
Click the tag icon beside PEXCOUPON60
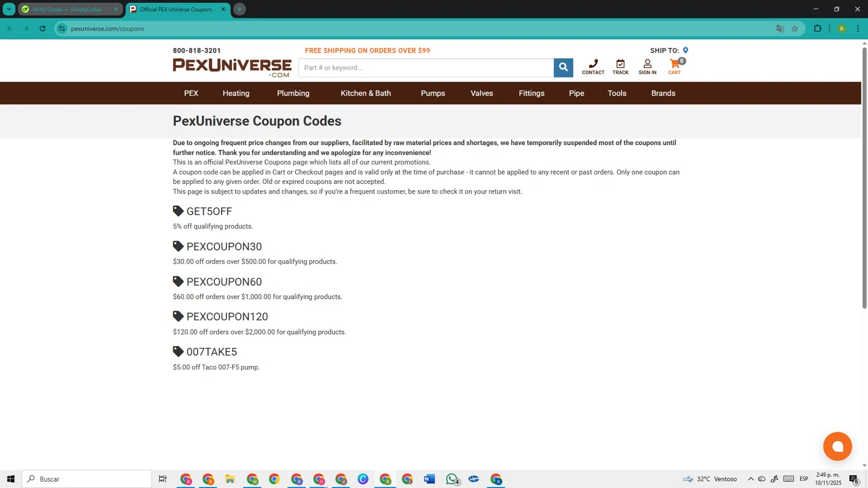click(178, 282)
